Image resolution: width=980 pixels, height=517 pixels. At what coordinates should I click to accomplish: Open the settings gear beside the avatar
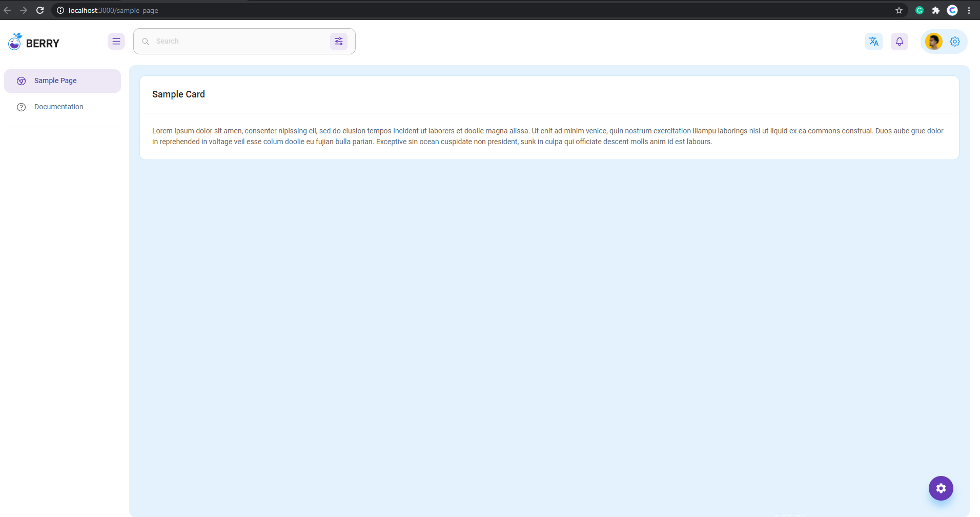(955, 42)
